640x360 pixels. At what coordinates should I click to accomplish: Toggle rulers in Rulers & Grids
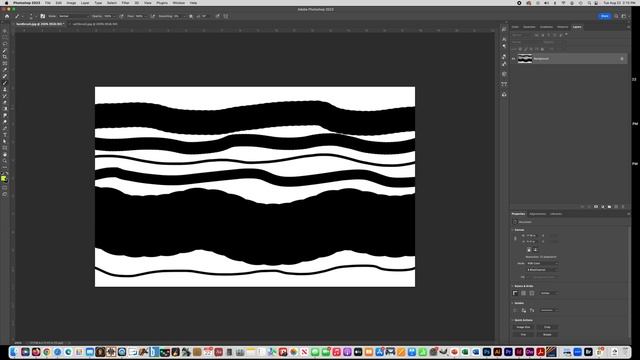(515, 293)
